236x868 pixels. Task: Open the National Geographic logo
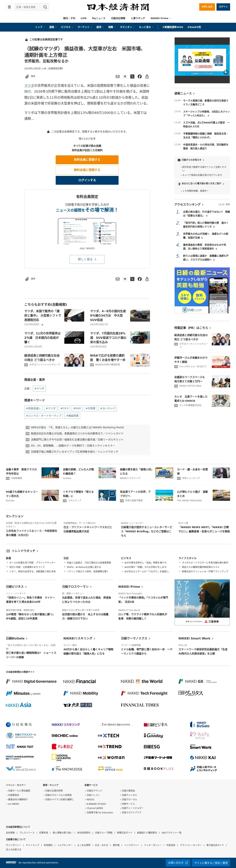61,757
